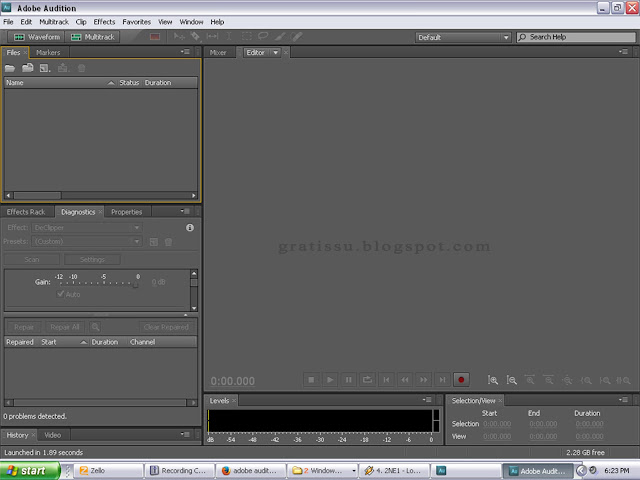Select the Marquee Selection tool
This screenshot has height=480, width=640.
[247, 37]
